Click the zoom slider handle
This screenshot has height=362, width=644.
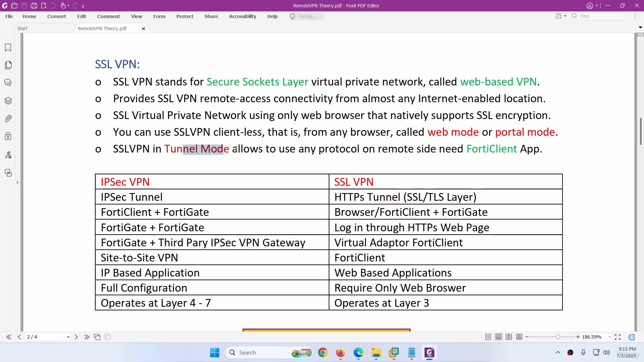pos(558,337)
